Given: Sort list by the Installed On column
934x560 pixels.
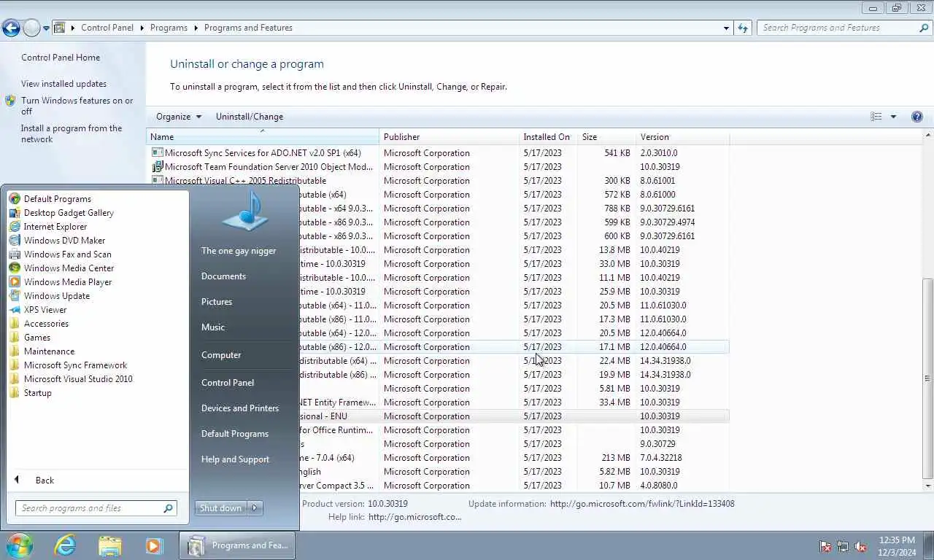Looking at the screenshot, I should (x=548, y=137).
